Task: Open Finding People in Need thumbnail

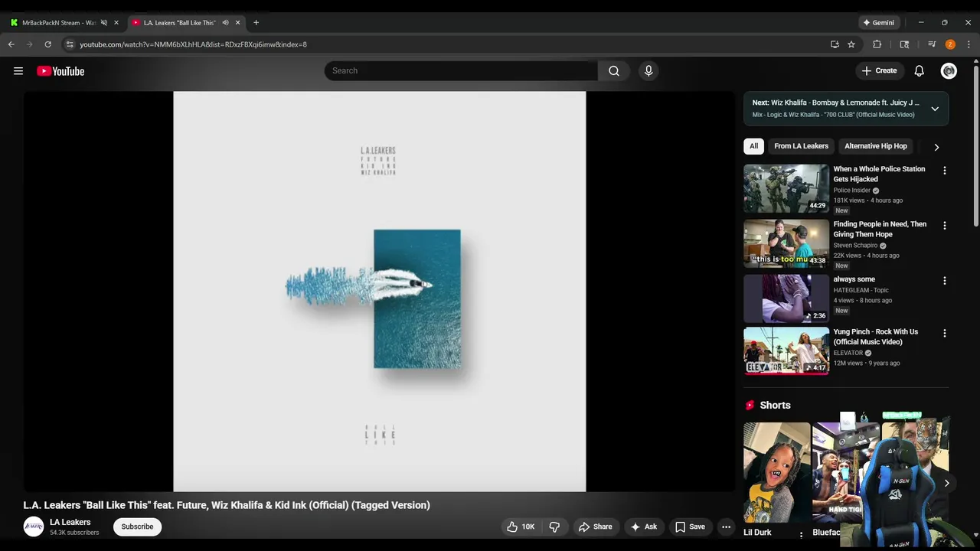Action: (x=786, y=243)
